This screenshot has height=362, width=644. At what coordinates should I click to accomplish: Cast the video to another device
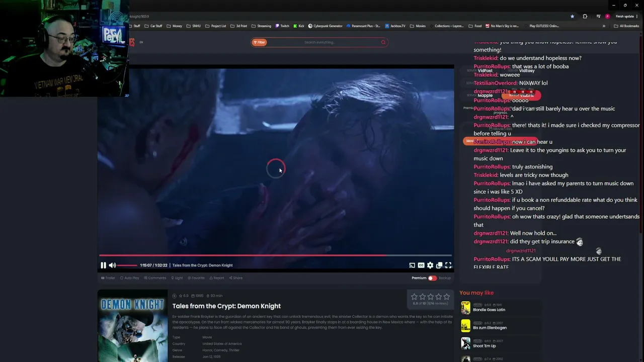click(x=412, y=265)
